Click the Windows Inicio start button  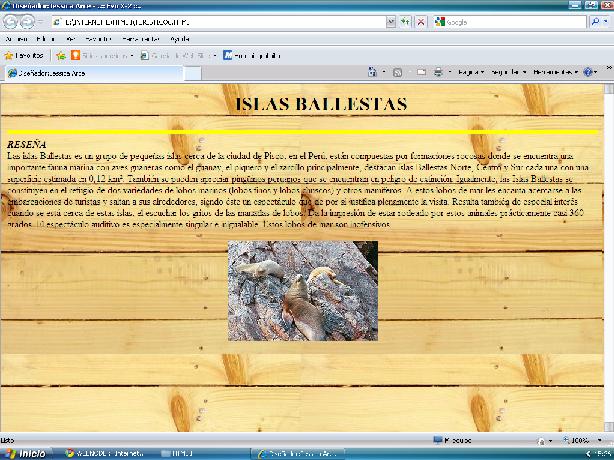click(x=24, y=453)
